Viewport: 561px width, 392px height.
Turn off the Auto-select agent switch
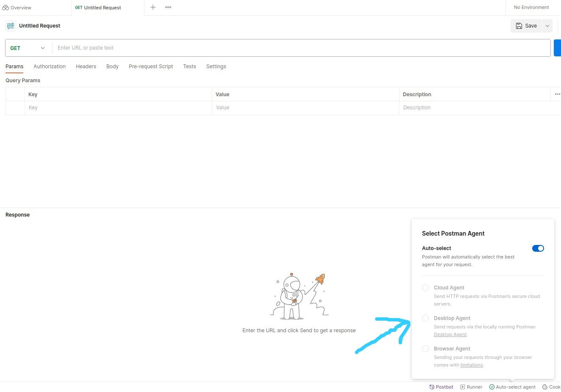point(538,248)
